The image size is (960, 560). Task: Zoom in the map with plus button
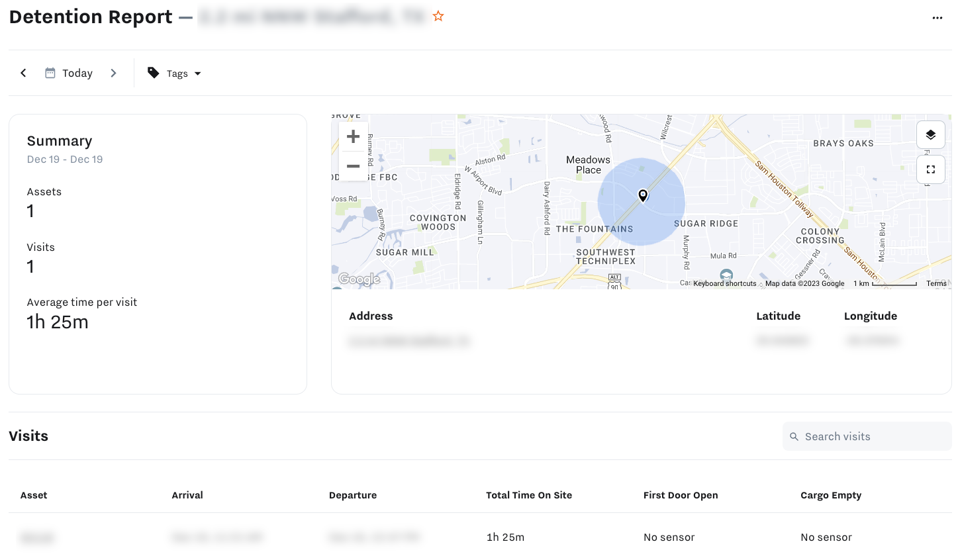pos(353,136)
